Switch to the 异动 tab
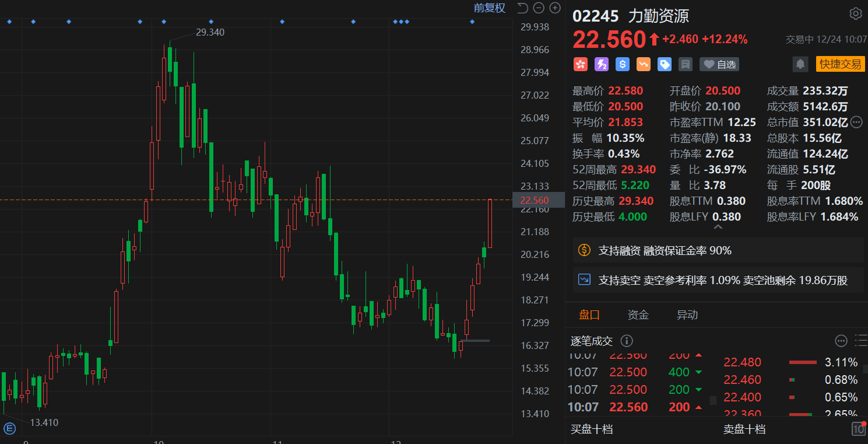Image resolution: width=868 pixels, height=444 pixels. point(687,315)
